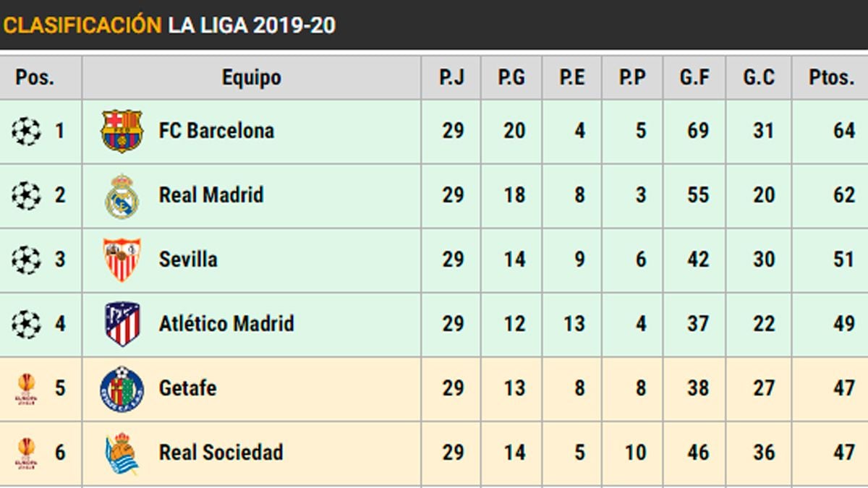Image resolution: width=868 pixels, height=488 pixels.
Task: Click the G.F column header
Action: click(694, 77)
